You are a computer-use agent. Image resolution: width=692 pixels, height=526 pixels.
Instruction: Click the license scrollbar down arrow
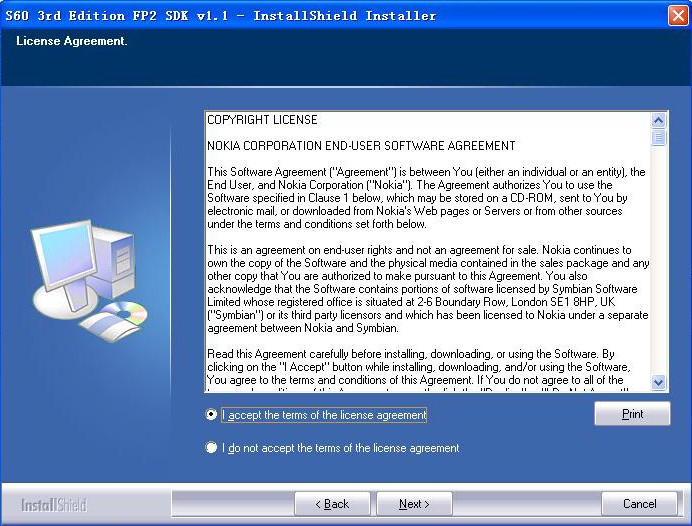[658, 383]
